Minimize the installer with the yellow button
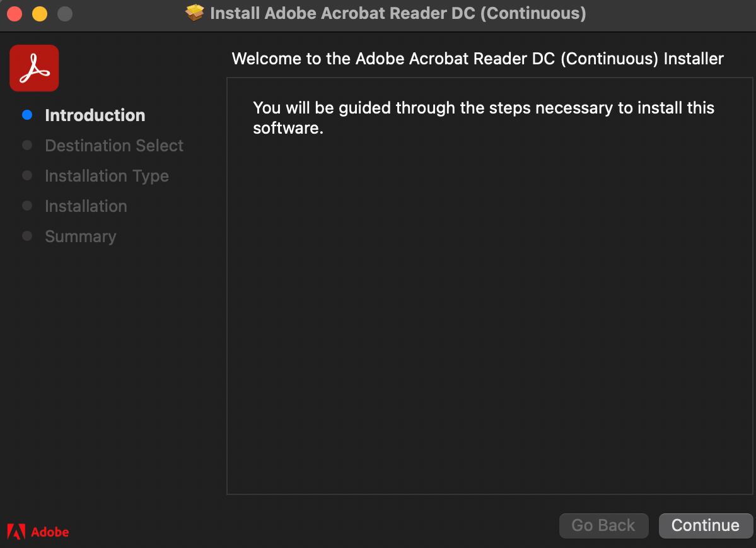Image resolution: width=756 pixels, height=548 pixels. pos(40,13)
